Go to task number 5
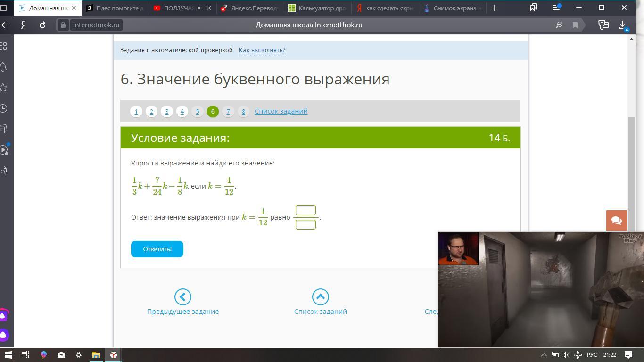Viewport: 644px width, 362px height. click(x=198, y=111)
